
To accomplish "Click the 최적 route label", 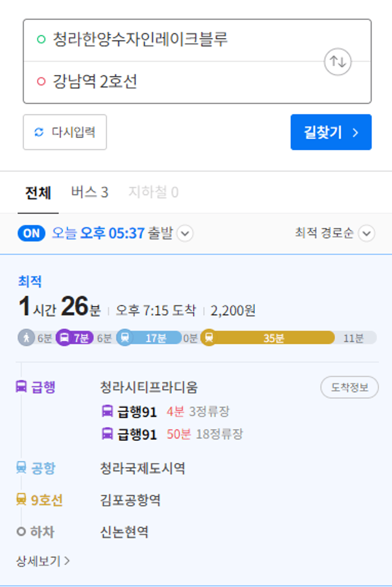I will pyautogui.click(x=30, y=282).
